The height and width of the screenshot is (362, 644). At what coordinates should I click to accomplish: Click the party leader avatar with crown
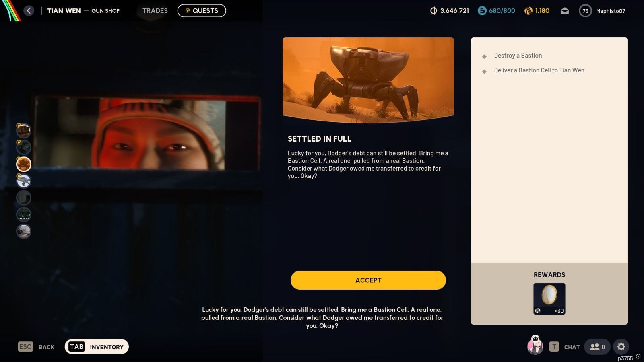tap(535, 346)
